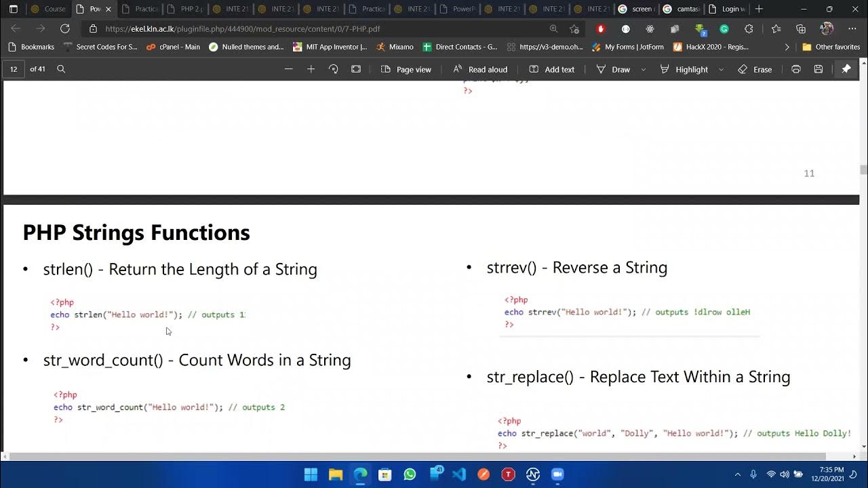Refresh the page with the reload icon
Screen dimensions: 868x488
coord(65,28)
